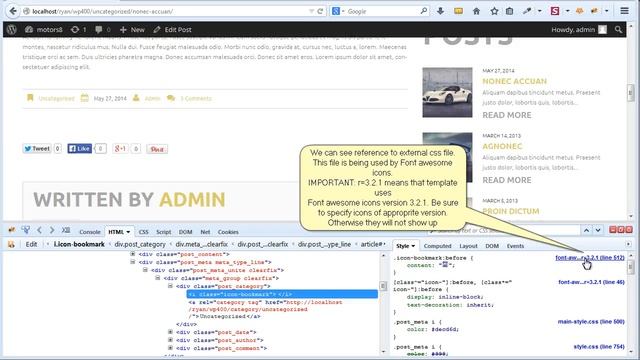This screenshot has height=360, width=640.
Task: Click Firebug search text field
Action: pos(503,231)
